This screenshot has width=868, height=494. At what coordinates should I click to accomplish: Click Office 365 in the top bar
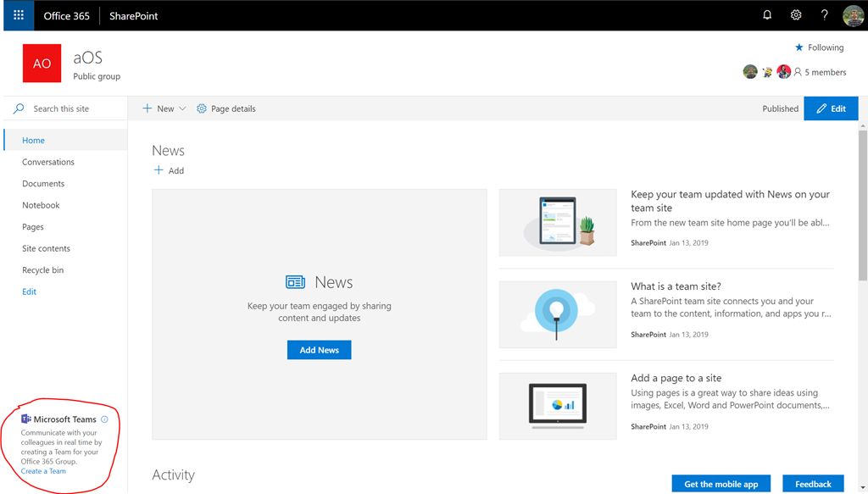66,15
